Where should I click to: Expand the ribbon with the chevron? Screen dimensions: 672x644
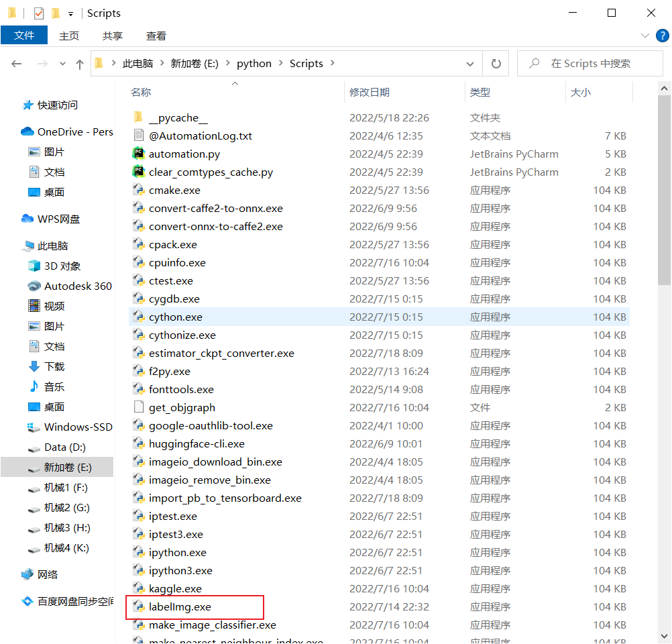(645, 36)
